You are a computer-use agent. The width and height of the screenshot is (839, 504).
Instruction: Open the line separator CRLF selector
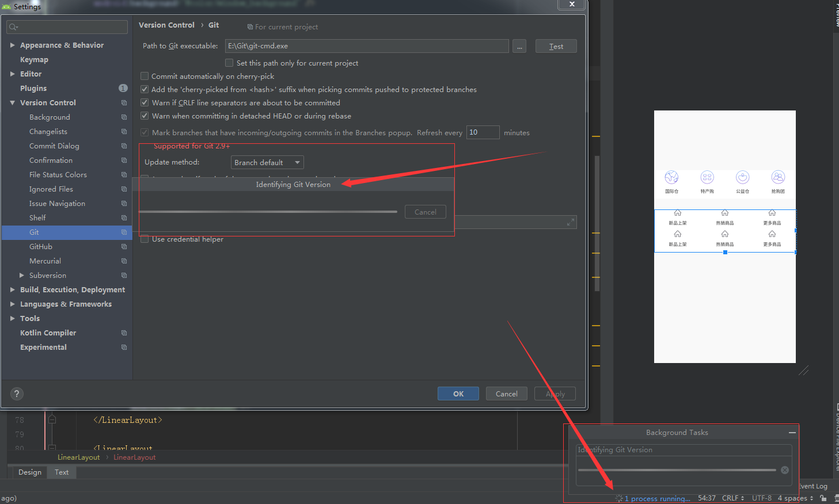click(733, 498)
